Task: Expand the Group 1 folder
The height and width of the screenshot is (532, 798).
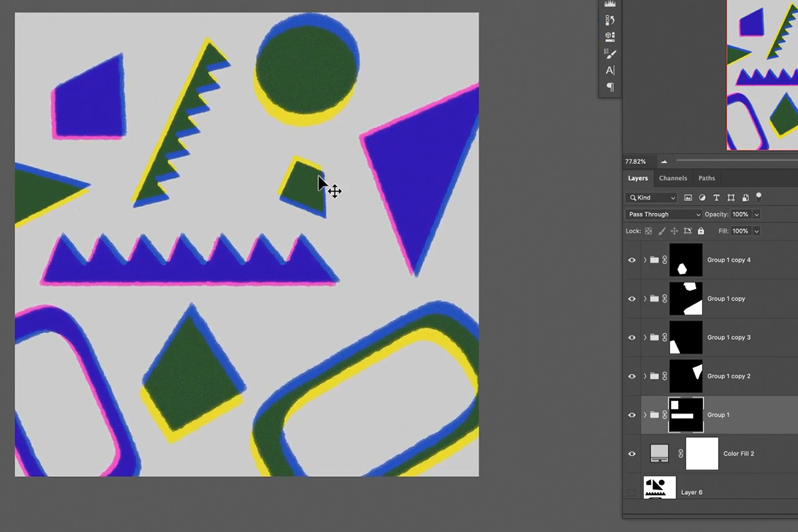Action: coord(644,414)
